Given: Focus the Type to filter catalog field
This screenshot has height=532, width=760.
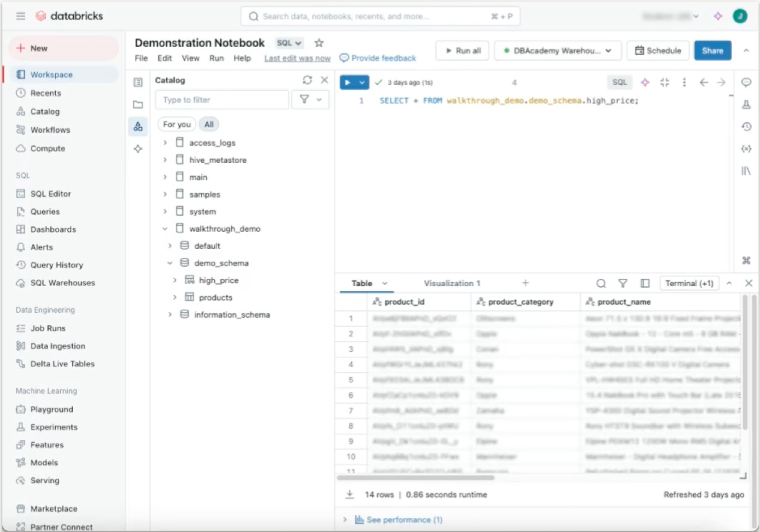Looking at the screenshot, I should [x=222, y=100].
